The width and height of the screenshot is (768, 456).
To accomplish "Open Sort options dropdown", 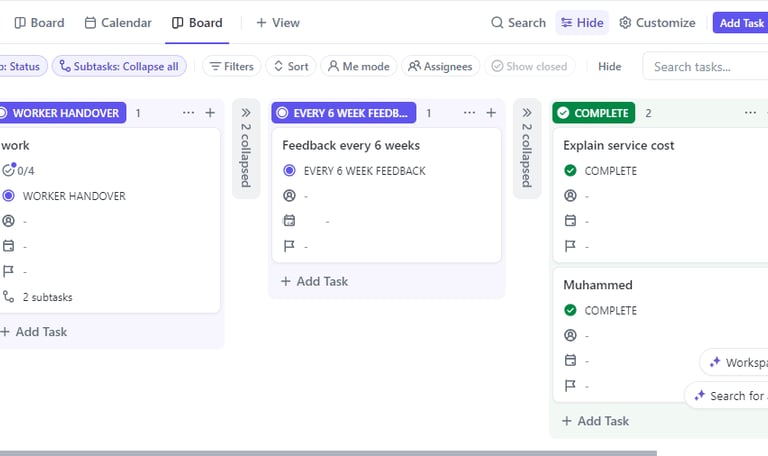I will pyautogui.click(x=290, y=67).
